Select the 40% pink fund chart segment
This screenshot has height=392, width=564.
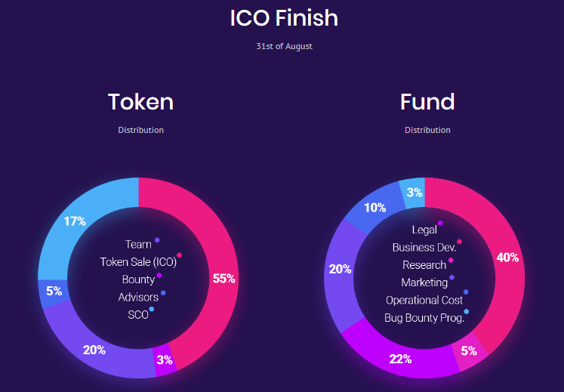pos(507,258)
